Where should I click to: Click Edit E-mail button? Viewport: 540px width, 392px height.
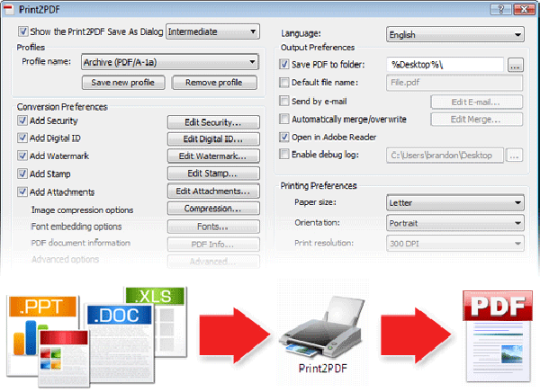(477, 102)
